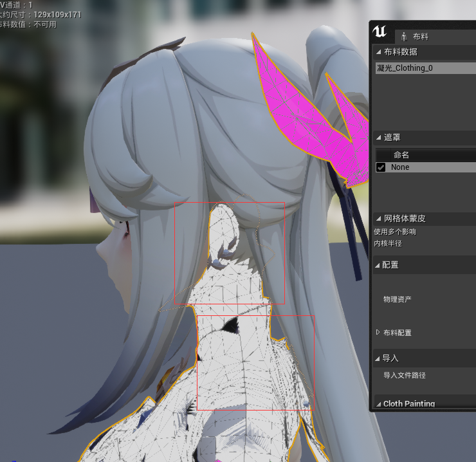Collapse the Cloth Painting section
476x462 pixels.
coord(379,404)
